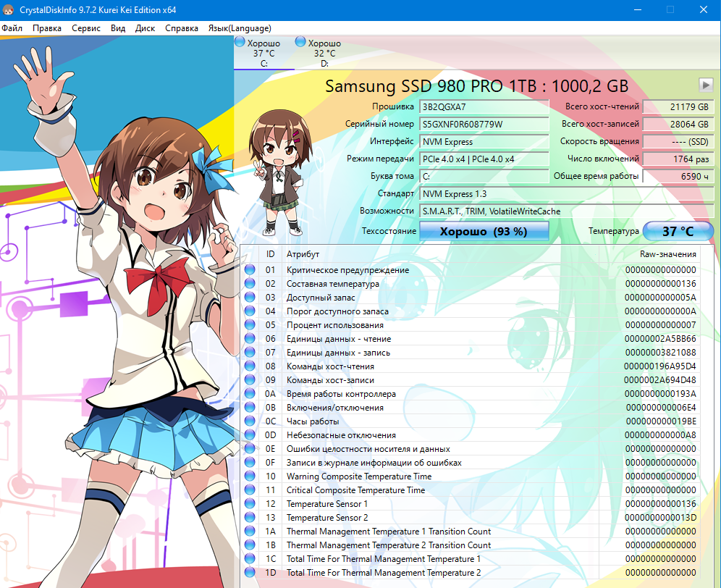Viewport: 721px width, 588px height.
Task: Click rotation speed value ---- (SSD)
Action: pos(678,142)
